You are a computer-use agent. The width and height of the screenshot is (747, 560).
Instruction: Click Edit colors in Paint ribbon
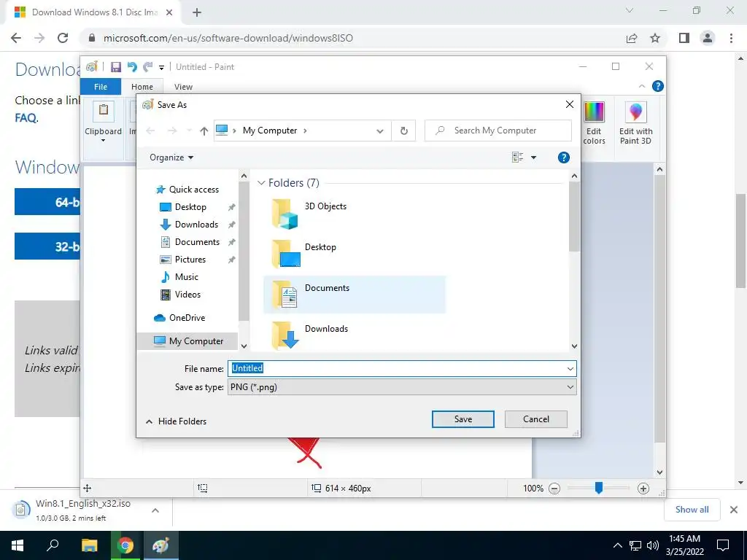[594, 122]
